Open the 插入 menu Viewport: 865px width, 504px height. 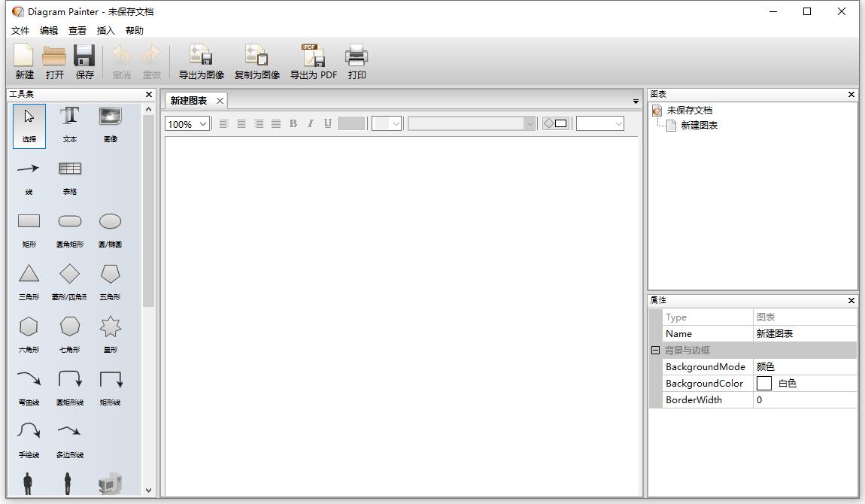(x=105, y=30)
